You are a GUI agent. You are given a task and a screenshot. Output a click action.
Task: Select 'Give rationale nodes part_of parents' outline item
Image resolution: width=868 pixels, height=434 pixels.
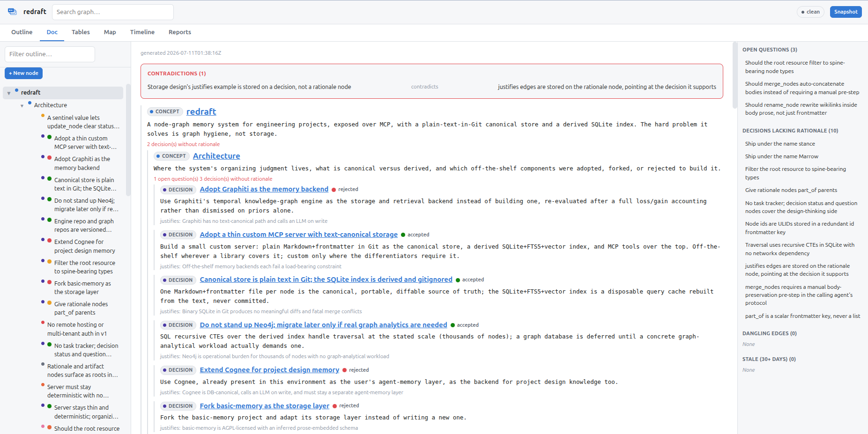81,309
